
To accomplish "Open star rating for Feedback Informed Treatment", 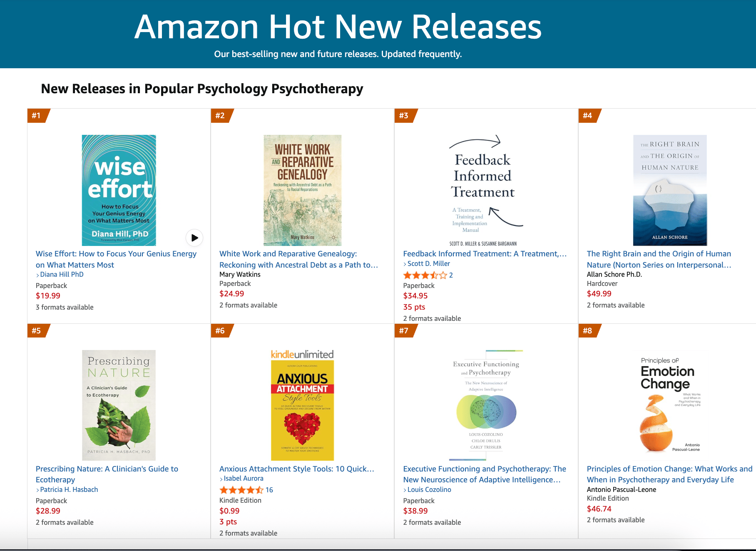I will [425, 275].
